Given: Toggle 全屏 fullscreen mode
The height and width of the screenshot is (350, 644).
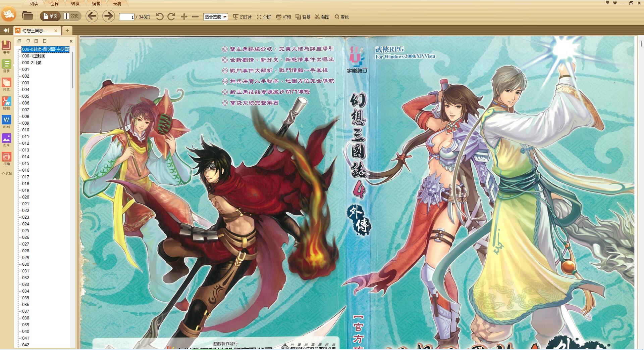Looking at the screenshot, I should (264, 17).
